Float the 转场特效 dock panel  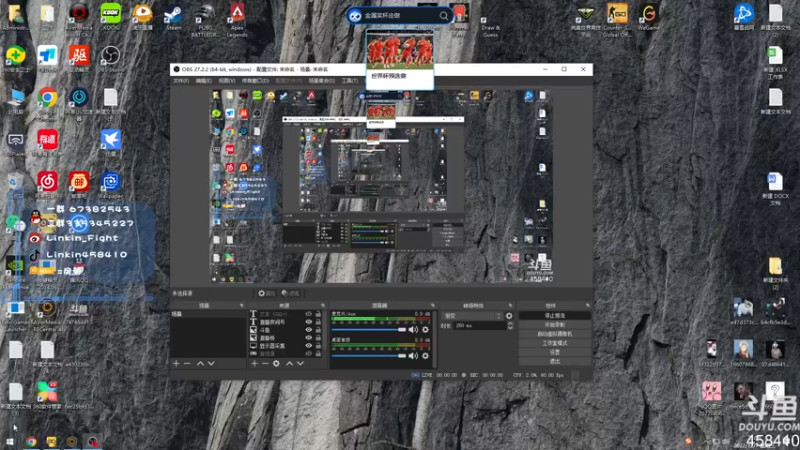tap(510, 305)
